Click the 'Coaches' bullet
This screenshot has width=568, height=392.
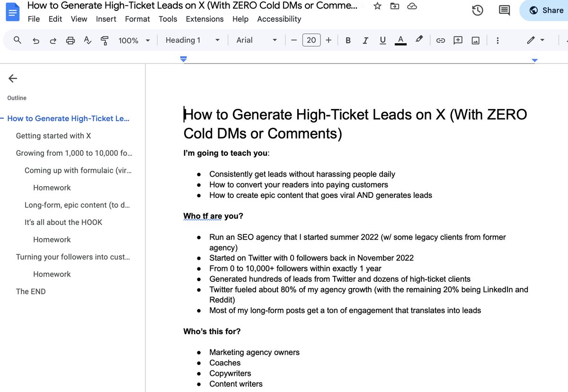pyautogui.click(x=225, y=363)
